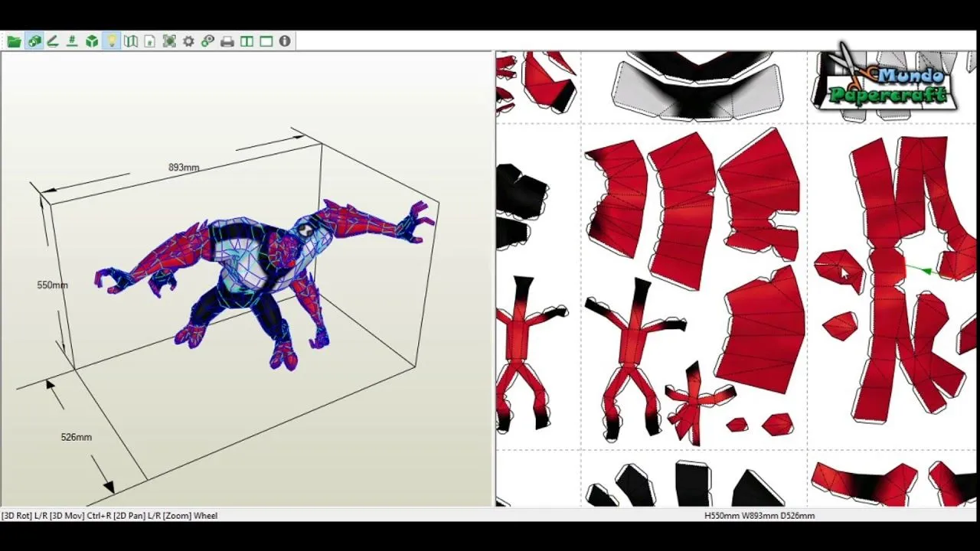This screenshot has width=980, height=551.
Task: Click the 550mm height dimension label
Action: coord(52,285)
